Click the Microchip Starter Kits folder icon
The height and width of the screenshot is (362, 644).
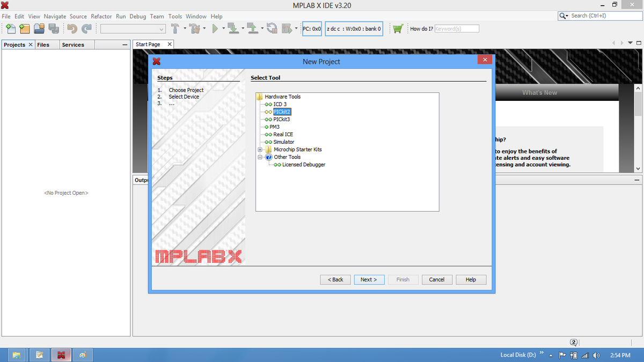(269, 150)
